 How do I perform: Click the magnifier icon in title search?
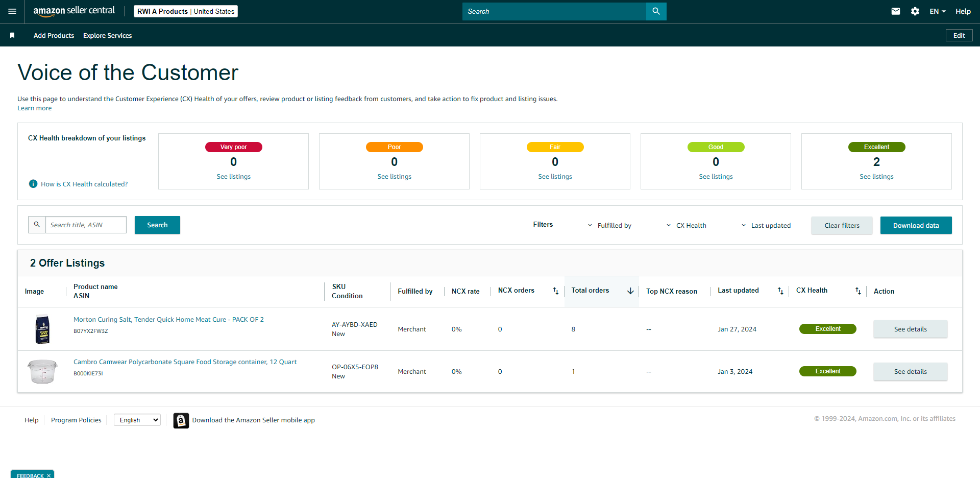[37, 225]
